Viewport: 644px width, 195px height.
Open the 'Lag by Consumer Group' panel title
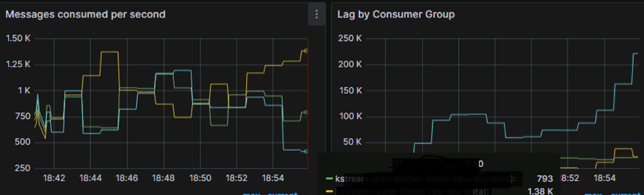tap(396, 14)
